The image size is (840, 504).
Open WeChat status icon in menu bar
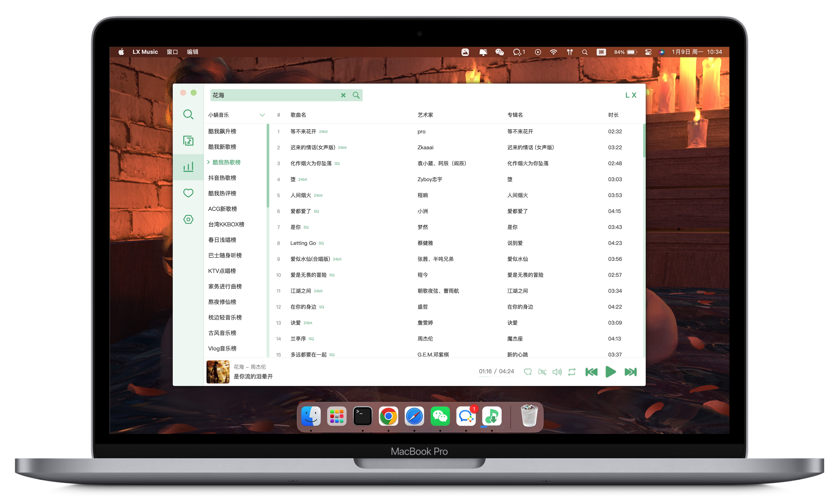coord(499,52)
